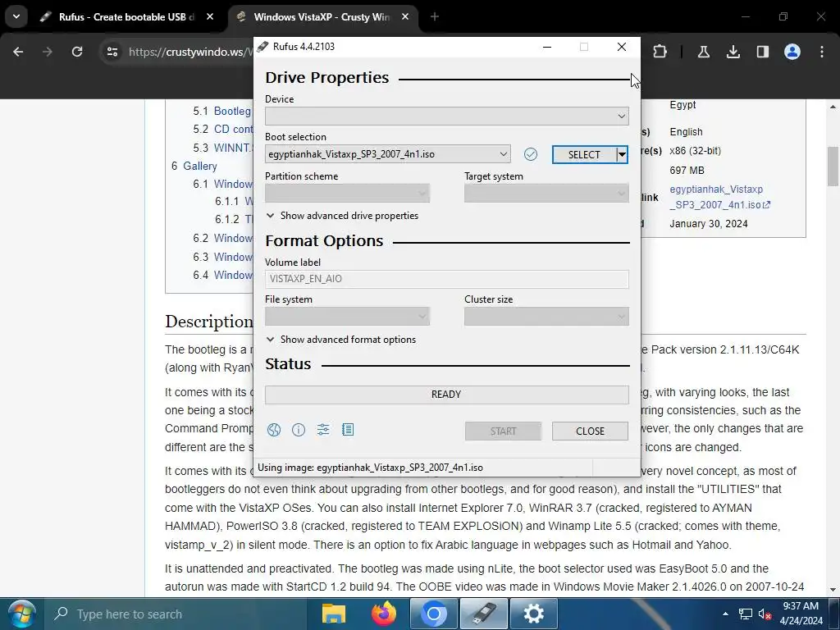Screen dimensions: 840x630
Task: Close the Windows VistaXP browser tab
Action: pos(405,17)
